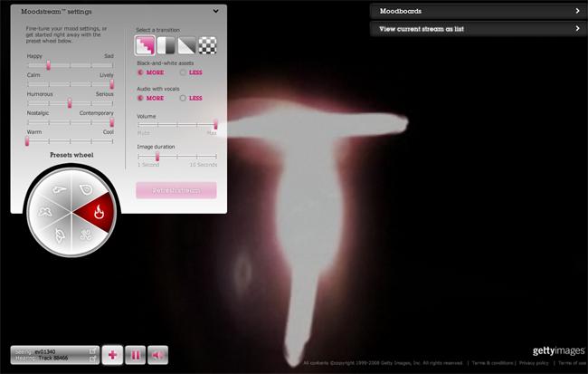588x374 pixels.
Task: Expand View current stream as list
Action: pyautogui.click(x=479, y=29)
